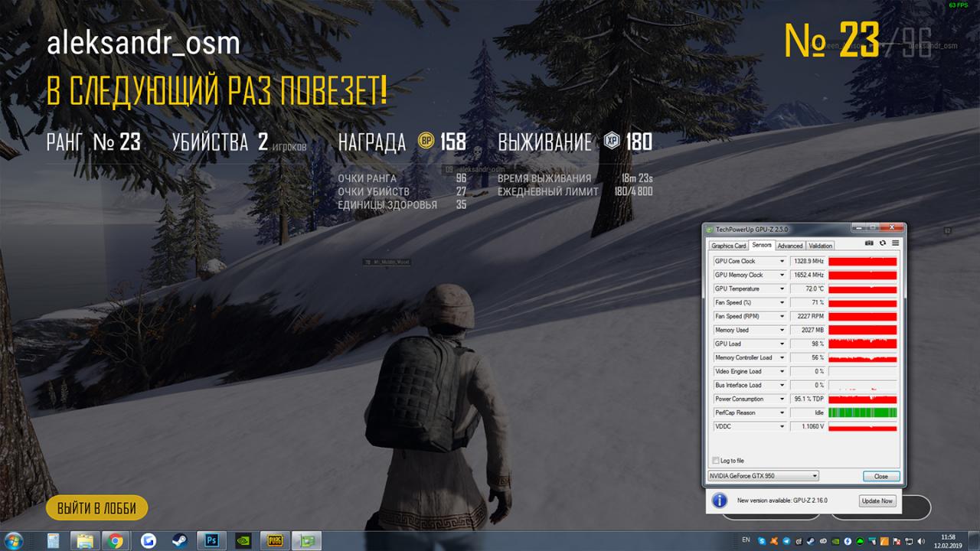Open Steam from the taskbar
The height and width of the screenshot is (551, 980).
tap(178, 540)
